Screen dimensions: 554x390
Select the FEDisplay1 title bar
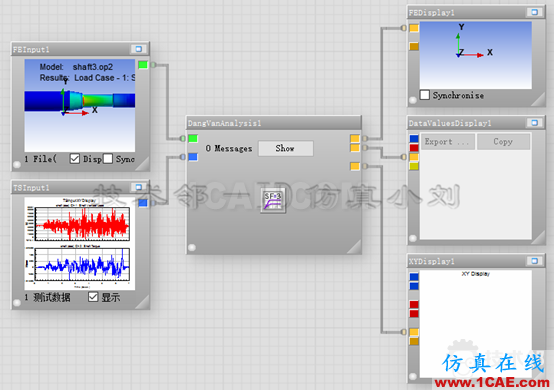[x=476, y=12]
